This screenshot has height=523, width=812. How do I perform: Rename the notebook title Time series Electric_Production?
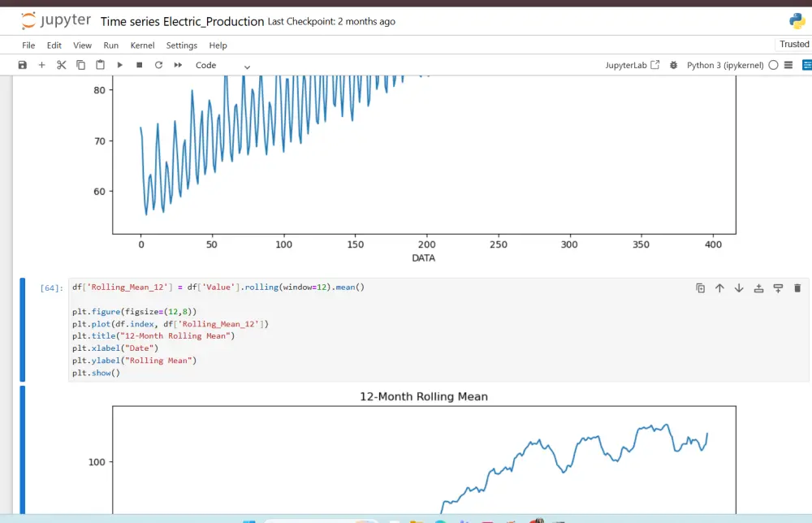[x=182, y=22]
